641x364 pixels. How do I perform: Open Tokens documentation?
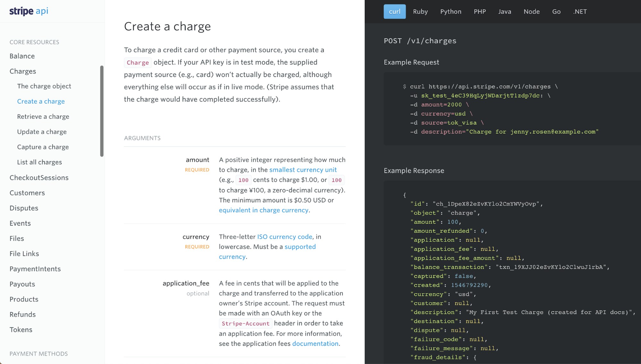click(21, 329)
